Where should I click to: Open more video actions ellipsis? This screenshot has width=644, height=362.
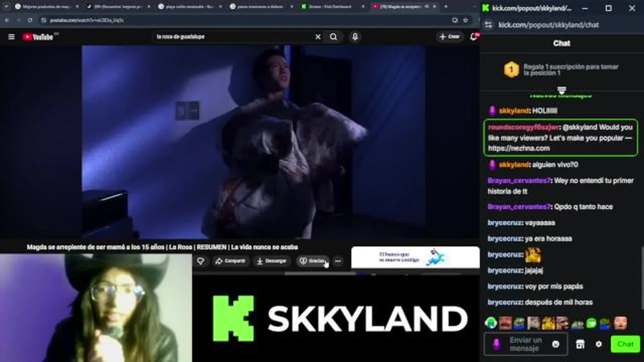338,261
